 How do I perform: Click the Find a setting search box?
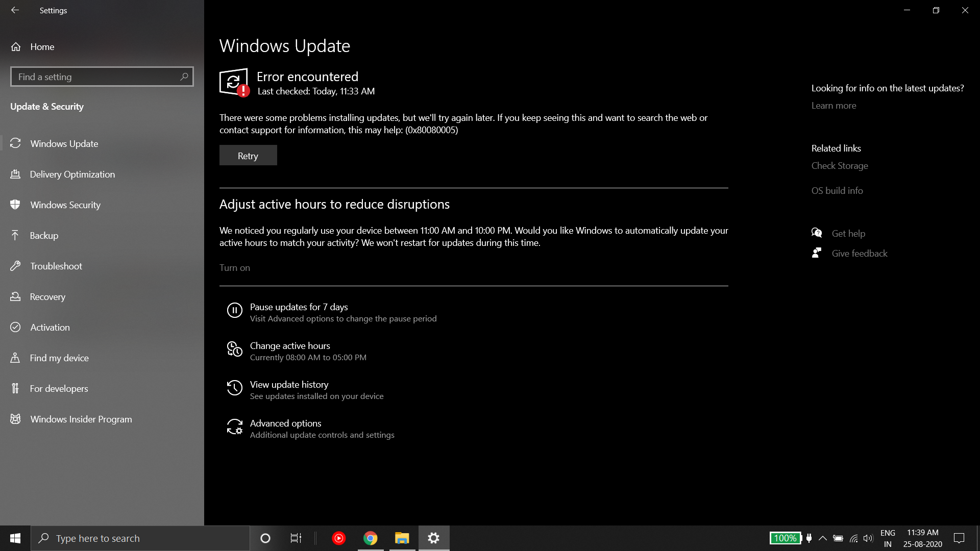point(102,77)
